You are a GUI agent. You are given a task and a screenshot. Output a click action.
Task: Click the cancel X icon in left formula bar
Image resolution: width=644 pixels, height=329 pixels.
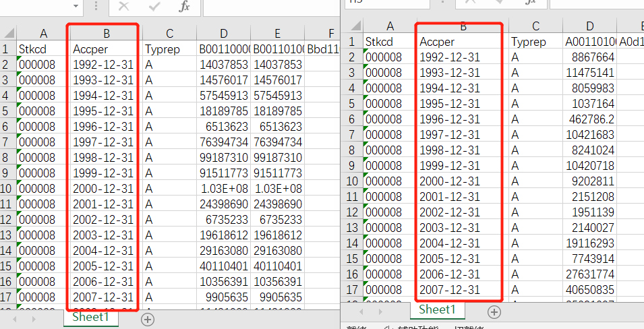[x=123, y=7]
